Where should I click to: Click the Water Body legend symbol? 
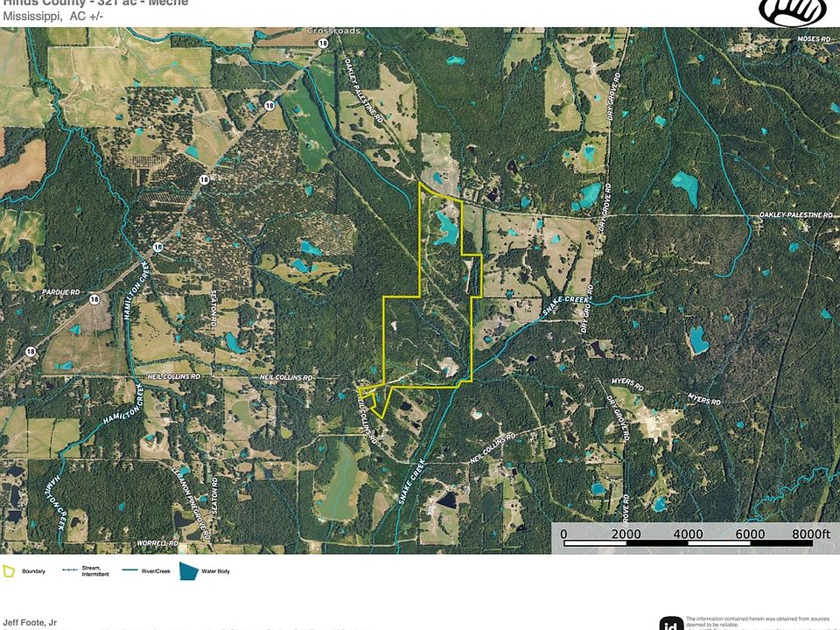(190, 570)
